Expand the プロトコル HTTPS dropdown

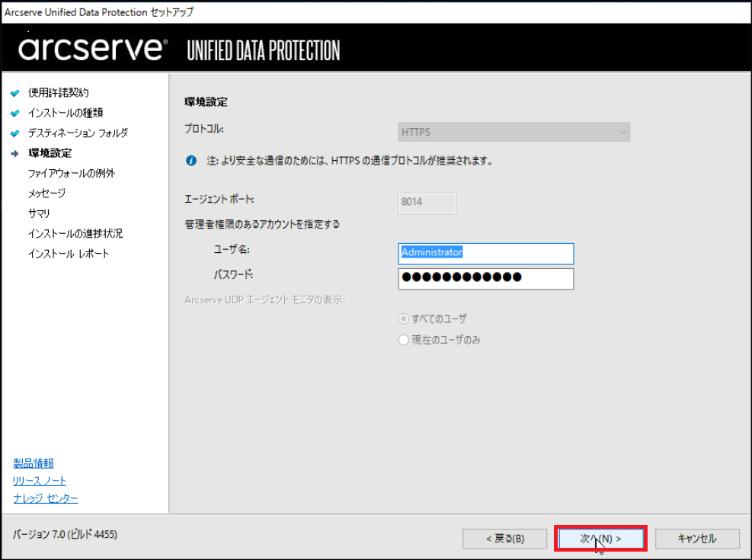(514, 132)
